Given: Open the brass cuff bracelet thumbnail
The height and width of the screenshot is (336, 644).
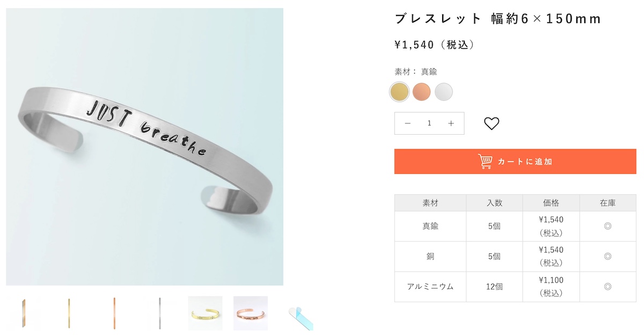Looking at the screenshot, I should [x=205, y=313].
